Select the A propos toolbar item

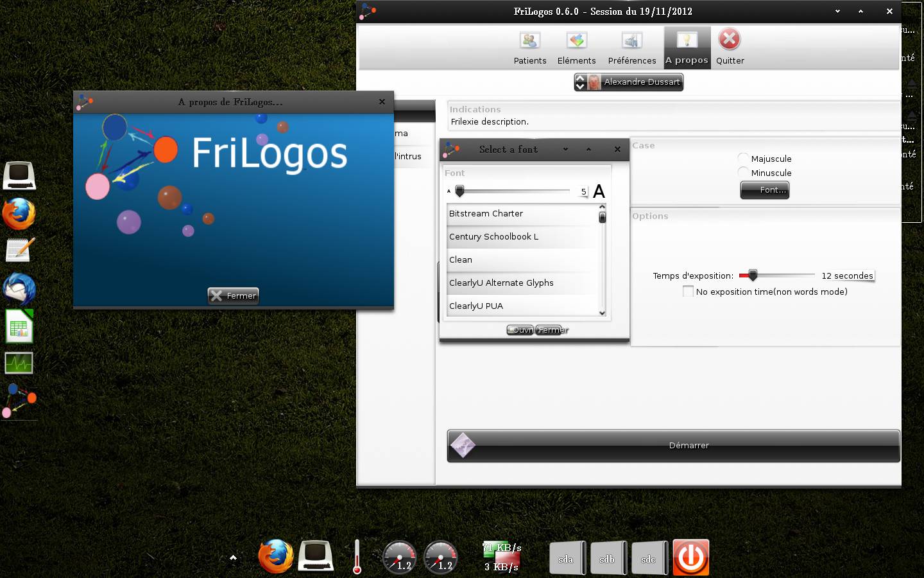pos(687,48)
